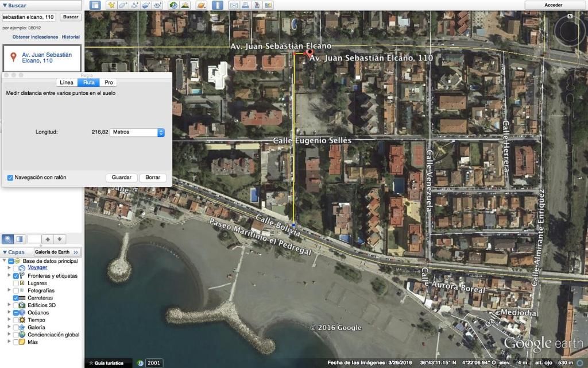Screen dimensions: 588x368
Task: Click the Add Placemark pushpin icon
Action: (x=111, y=5)
